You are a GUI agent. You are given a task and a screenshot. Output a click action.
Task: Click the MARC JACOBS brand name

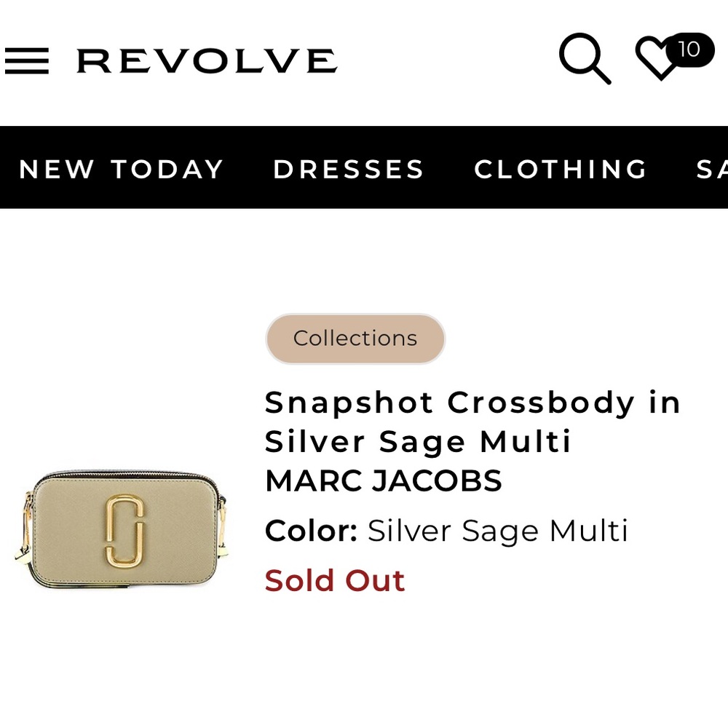click(384, 480)
